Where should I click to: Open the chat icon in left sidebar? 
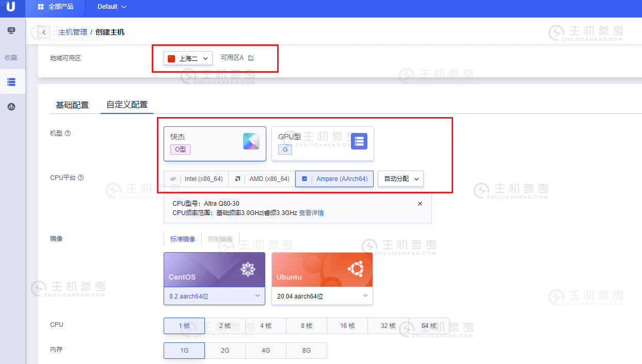[x=11, y=31]
